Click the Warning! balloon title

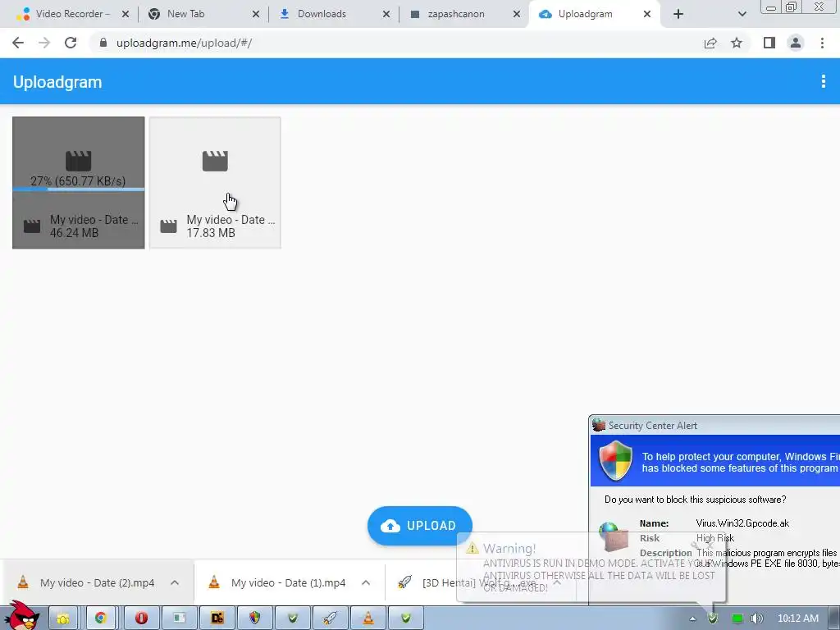(509, 549)
